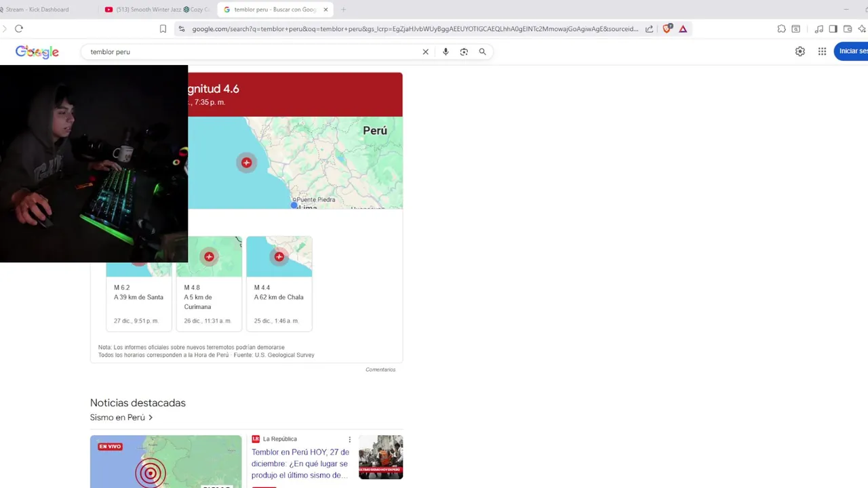Open the EN VIVO news map thumbnail
The image size is (868, 488).
(165, 462)
